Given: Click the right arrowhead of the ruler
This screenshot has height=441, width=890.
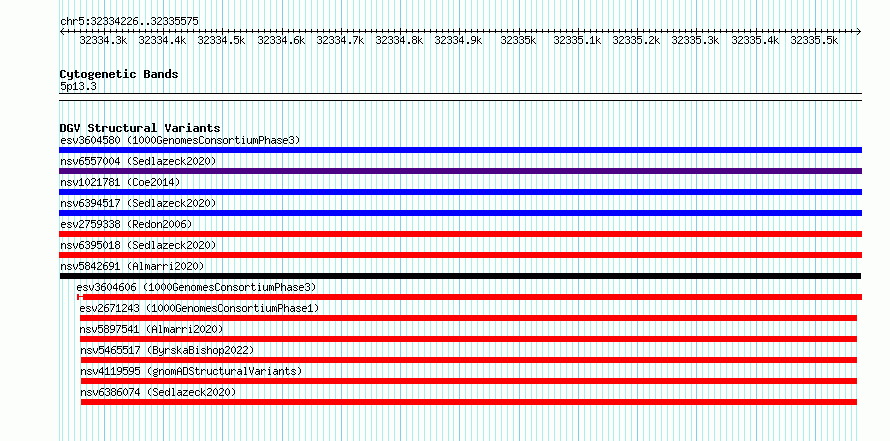Looking at the screenshot, I should tap(859, 31).
